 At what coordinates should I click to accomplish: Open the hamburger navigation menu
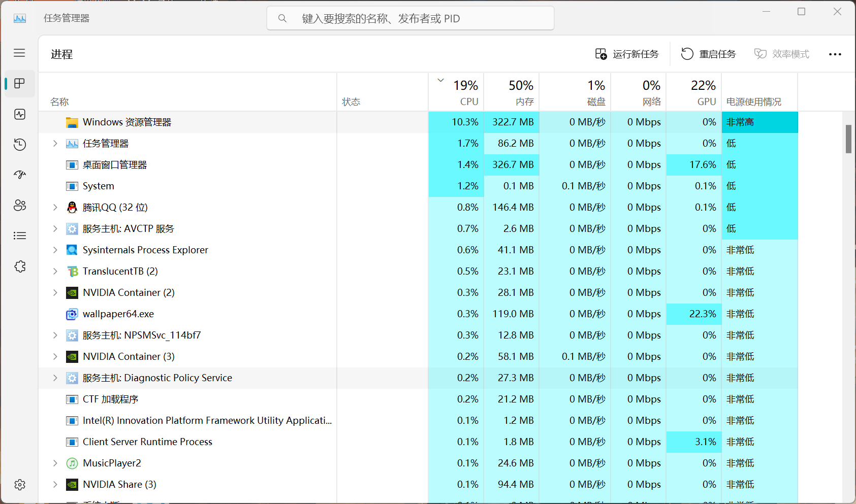[19, 53]
